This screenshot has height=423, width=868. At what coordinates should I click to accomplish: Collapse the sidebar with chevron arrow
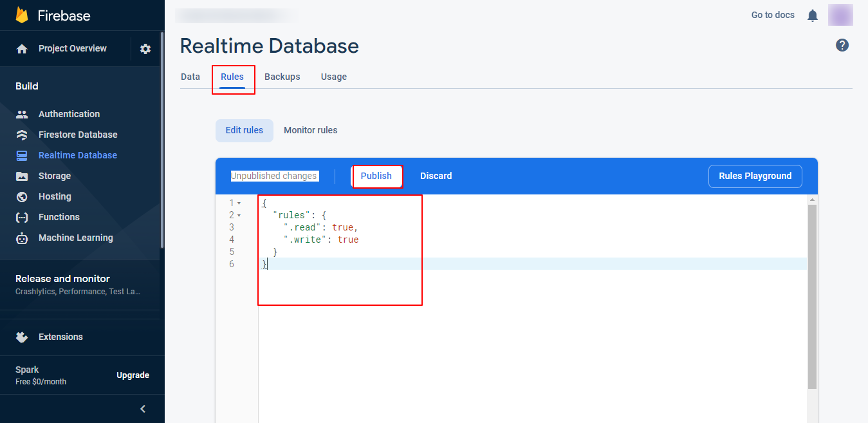pos(143,409)
